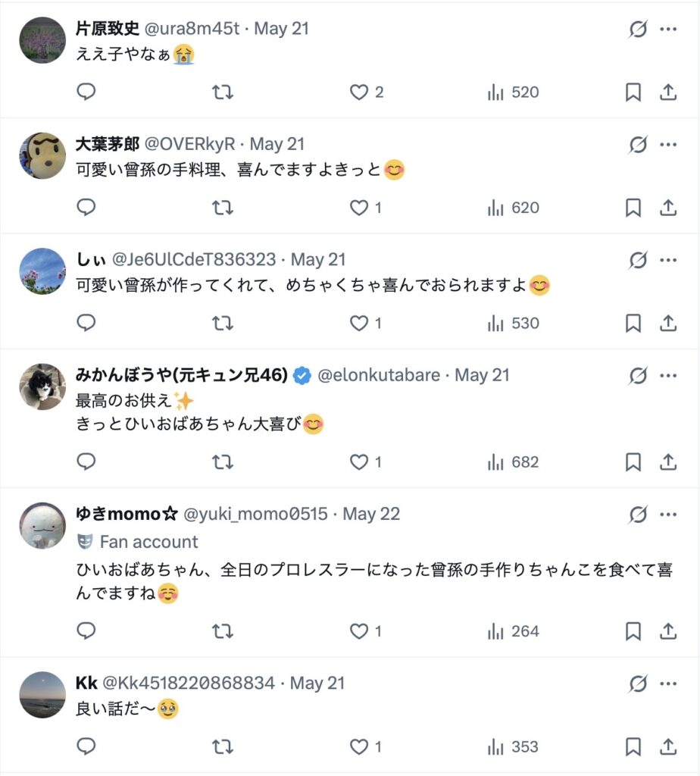View analytics of みかんぼうや's tweet showing 682
Image resolution: width=700 pixels, height=776 pixels.
click(x=514, y=462)
